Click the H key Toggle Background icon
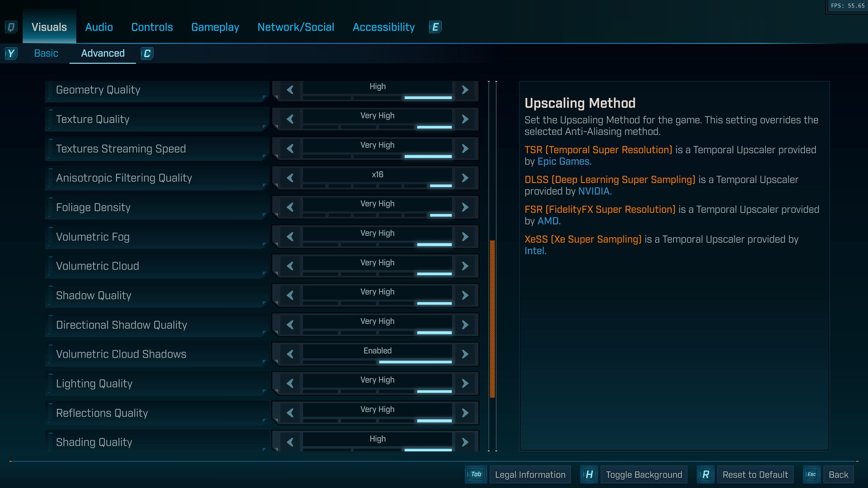Screen dimensions: 868x488 pos(589,474)
